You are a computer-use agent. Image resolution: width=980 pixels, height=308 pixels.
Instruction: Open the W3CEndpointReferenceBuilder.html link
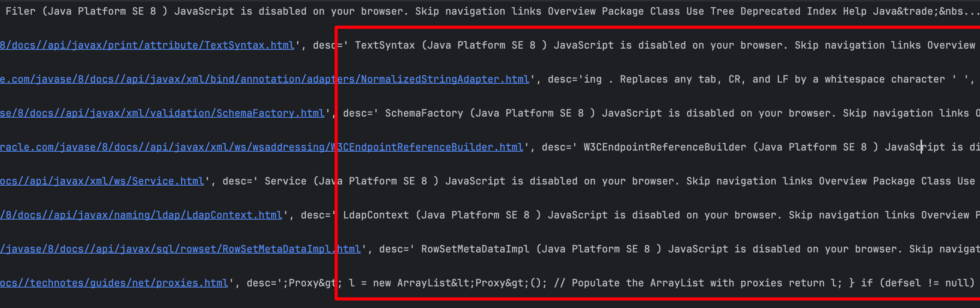261,147
